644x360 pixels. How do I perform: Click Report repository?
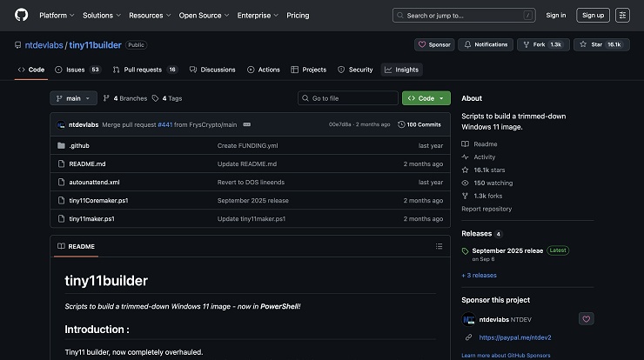[486, 209]
